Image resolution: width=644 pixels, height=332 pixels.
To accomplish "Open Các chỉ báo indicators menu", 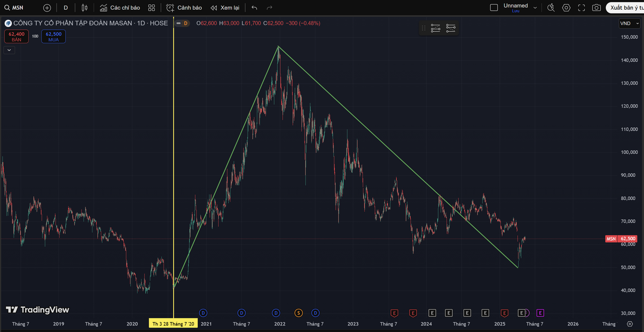I will (x=120, y=8).
